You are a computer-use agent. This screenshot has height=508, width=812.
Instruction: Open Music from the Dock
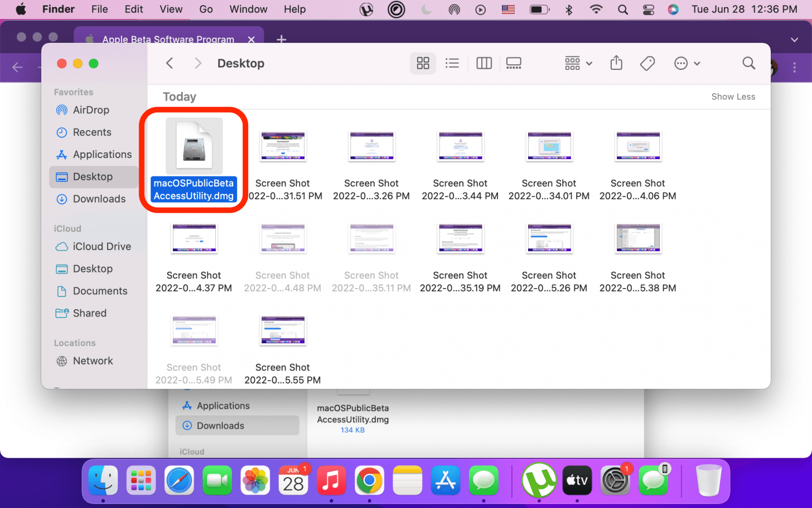(331, 480)
